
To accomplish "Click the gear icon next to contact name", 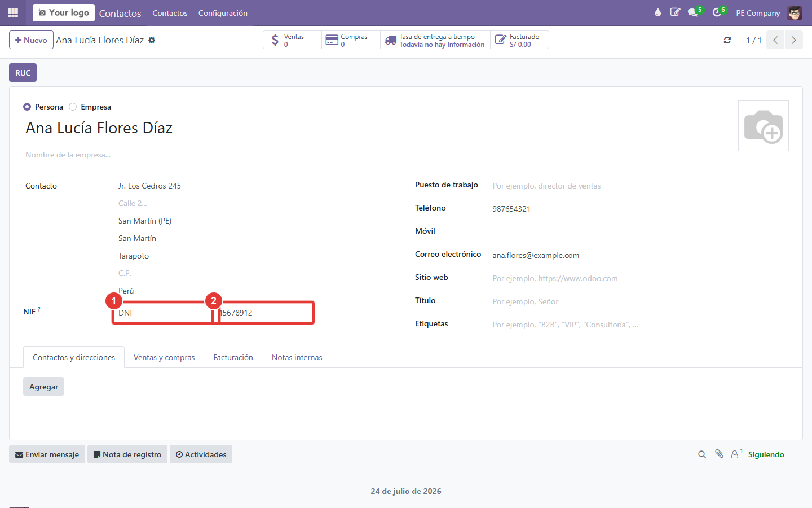I will tap(152, 40).
